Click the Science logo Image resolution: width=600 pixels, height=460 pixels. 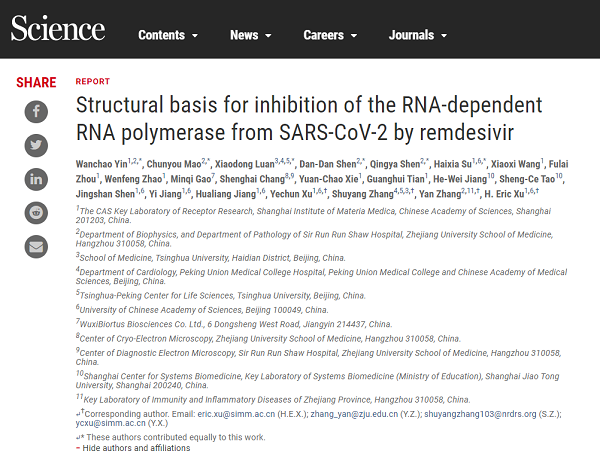(57, 30)
